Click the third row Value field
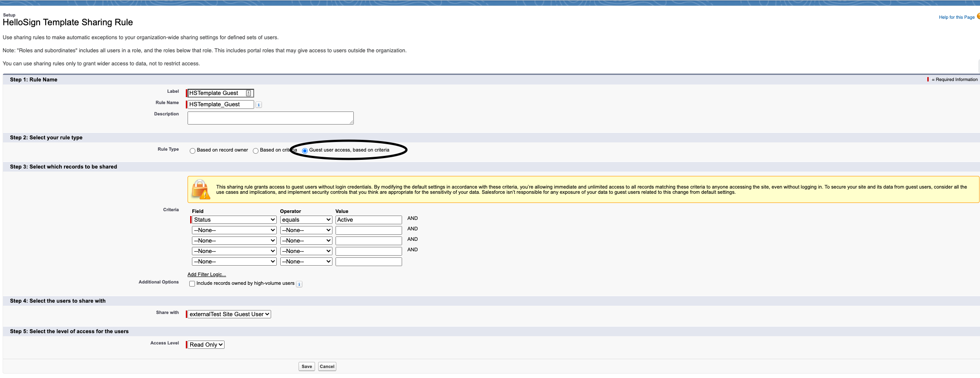The image size is (980, 378). (369, 241)
